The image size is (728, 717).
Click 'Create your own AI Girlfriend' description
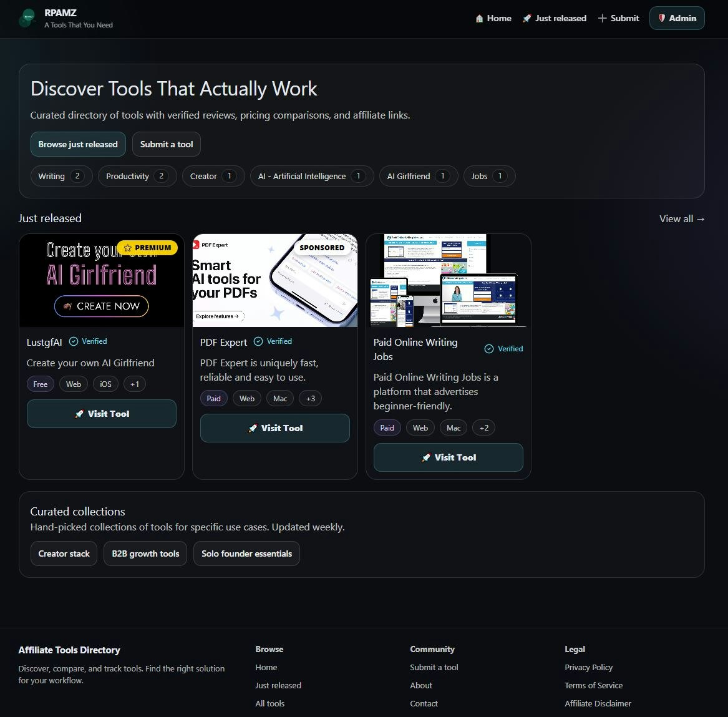coord(90,363)
